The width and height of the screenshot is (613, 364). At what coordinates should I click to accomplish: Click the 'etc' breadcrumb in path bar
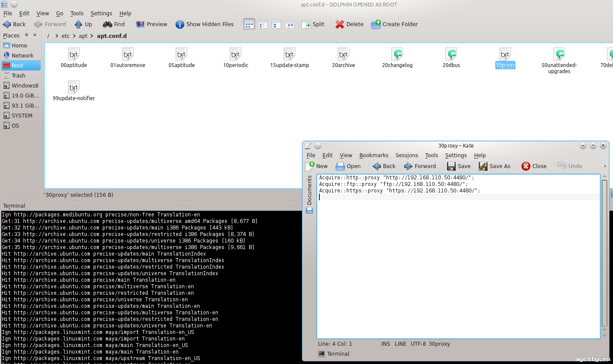point(65,36)
